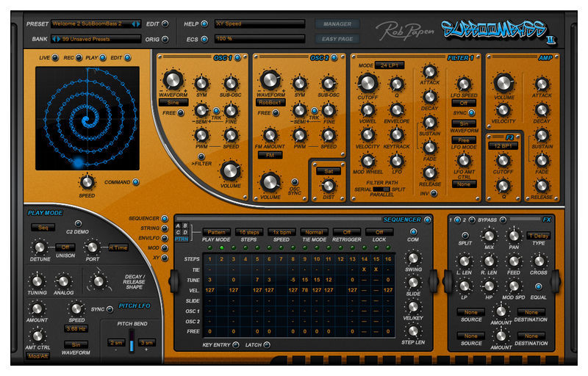Screen dimensions: 588x376
Task: Click the Filter 1 Keytrack knob
Action: pyautogui.click(x=396, y=135)
